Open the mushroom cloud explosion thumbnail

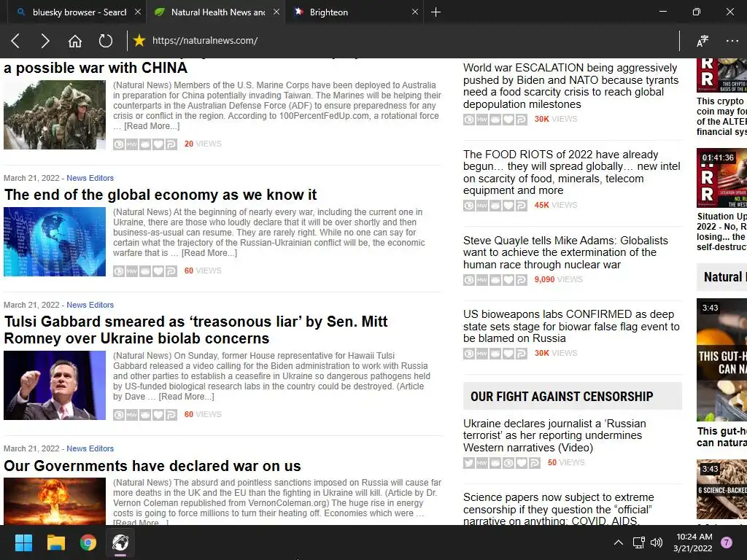(55, 502)
